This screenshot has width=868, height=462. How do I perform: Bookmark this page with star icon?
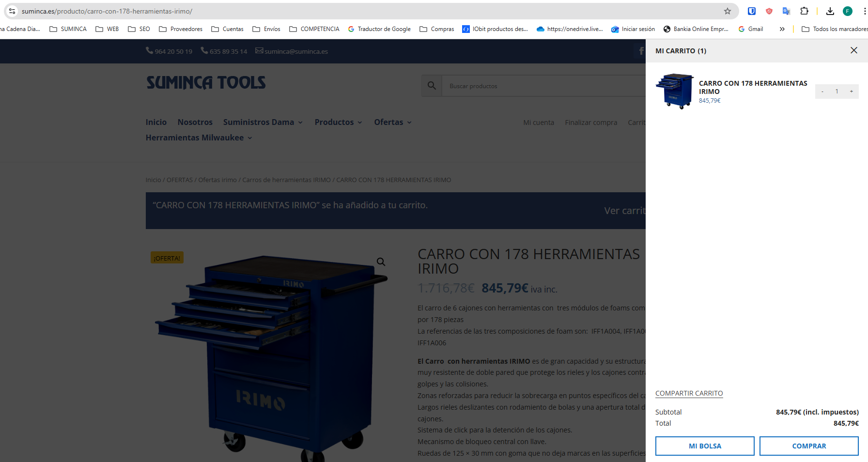[x=727, y=11]
